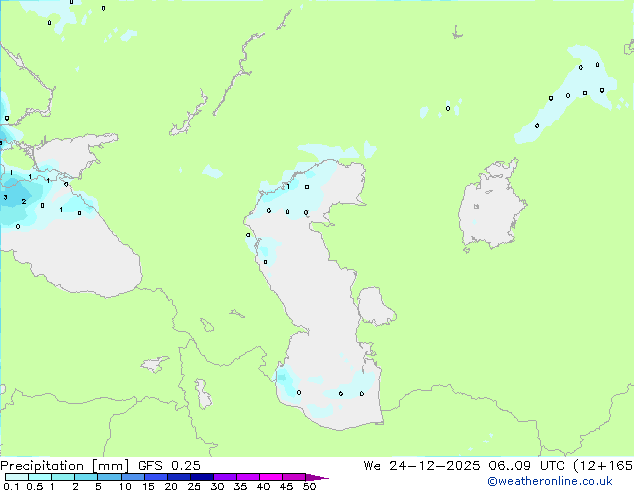Screen dimensions: 634x490
Task: Select the 10–15 mm legend swatch
Action: pos(132,477)
